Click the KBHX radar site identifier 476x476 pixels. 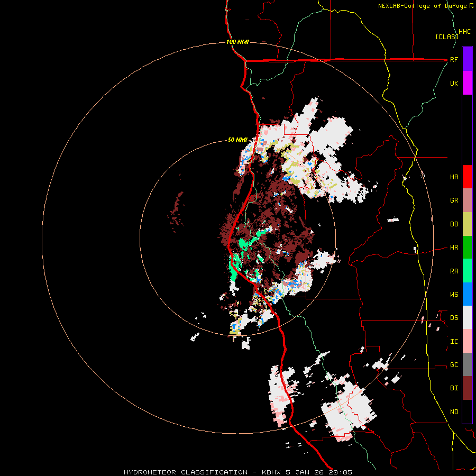point(271,472)
